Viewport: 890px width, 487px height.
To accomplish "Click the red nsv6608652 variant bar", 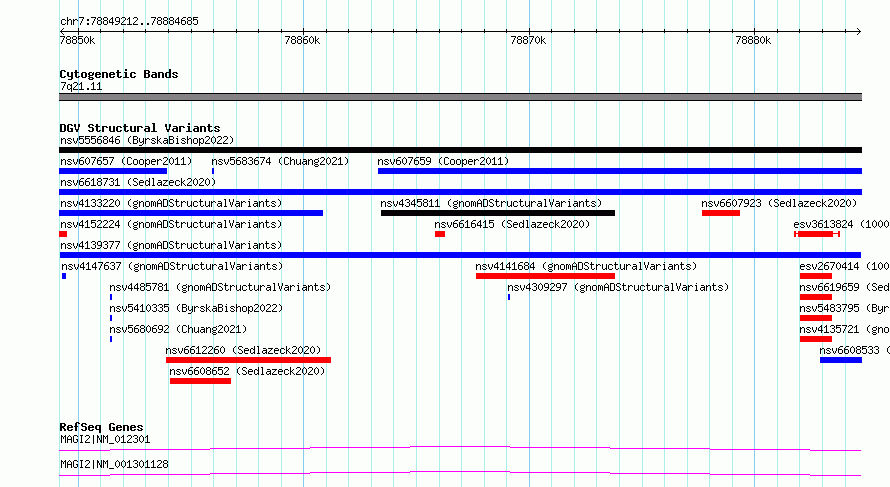I will (x=200, y=381).
